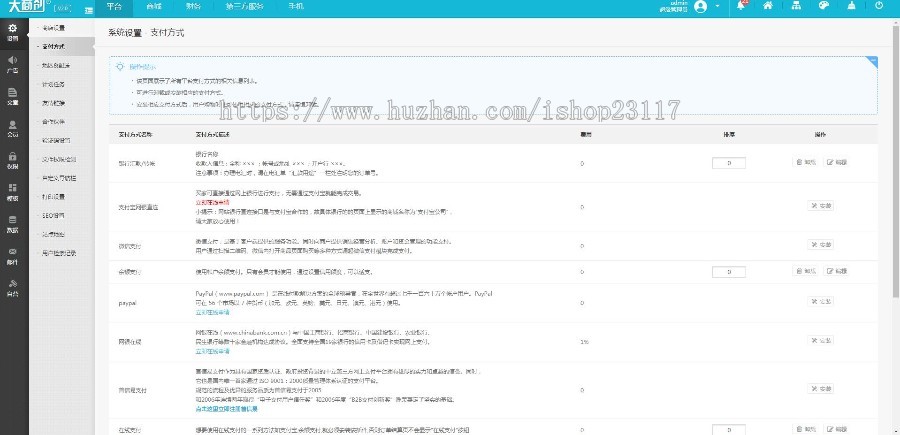The height and width of the screenshot is (435, 900).
Task: Open the color palette theme icon
Action: [824, 6]
